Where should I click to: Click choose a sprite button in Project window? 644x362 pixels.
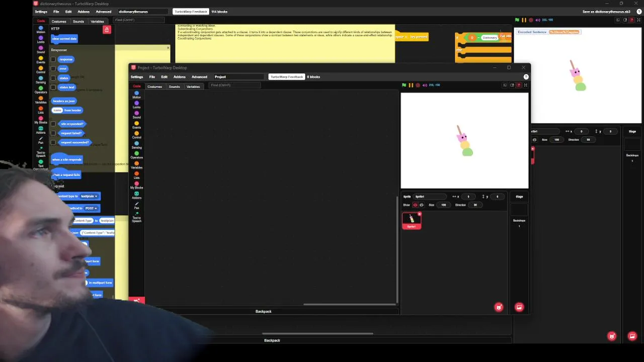[499, 307]
